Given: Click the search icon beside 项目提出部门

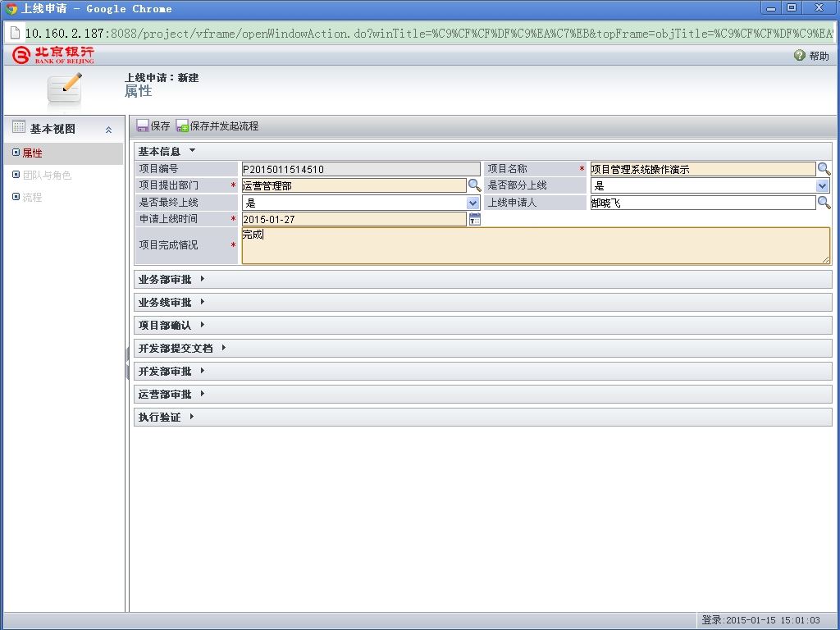Looking at the screenshot, I should coord(475,185).
